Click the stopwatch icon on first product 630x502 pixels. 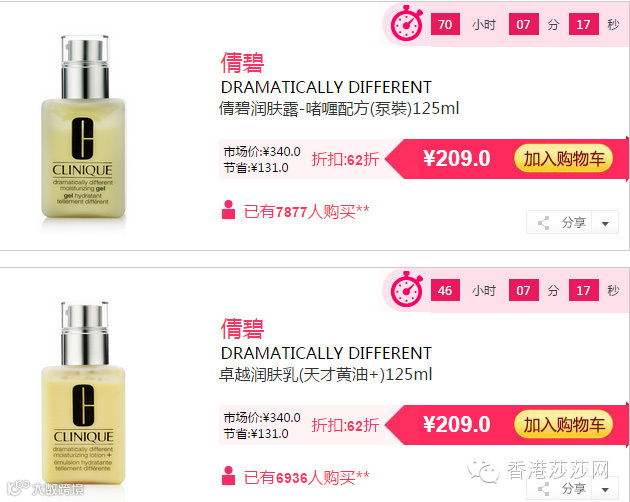tap(407, 23)
